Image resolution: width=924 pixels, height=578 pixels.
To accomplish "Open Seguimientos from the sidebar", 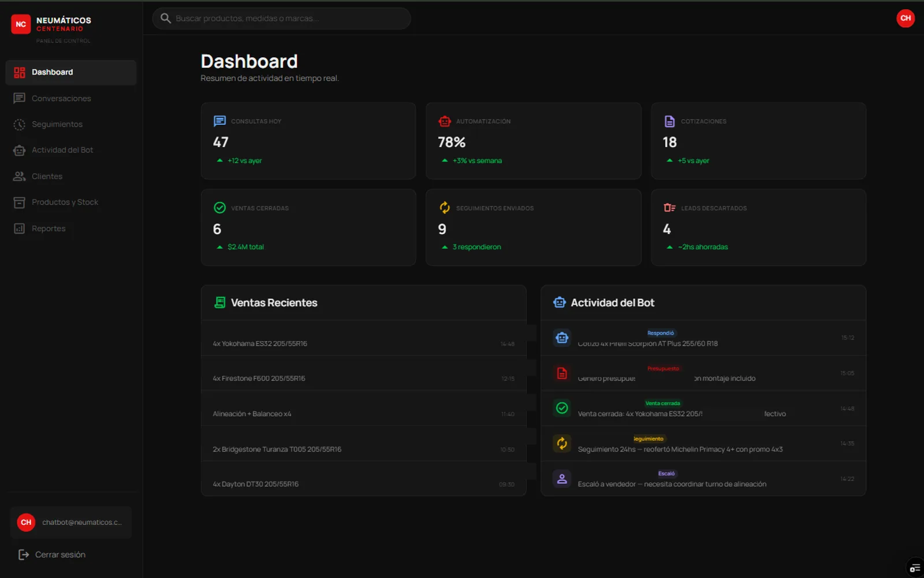I will [x=70, y=124].
